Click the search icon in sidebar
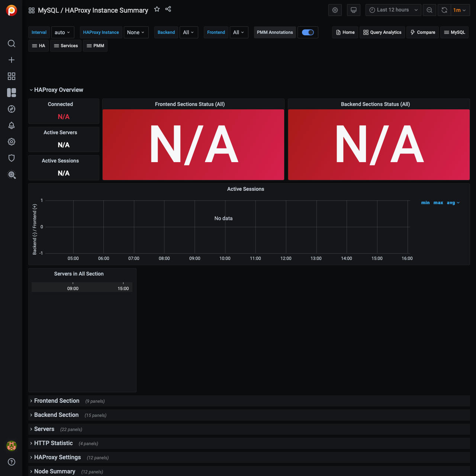Viewport: 476px width, 476px height. tap(12, 44)
